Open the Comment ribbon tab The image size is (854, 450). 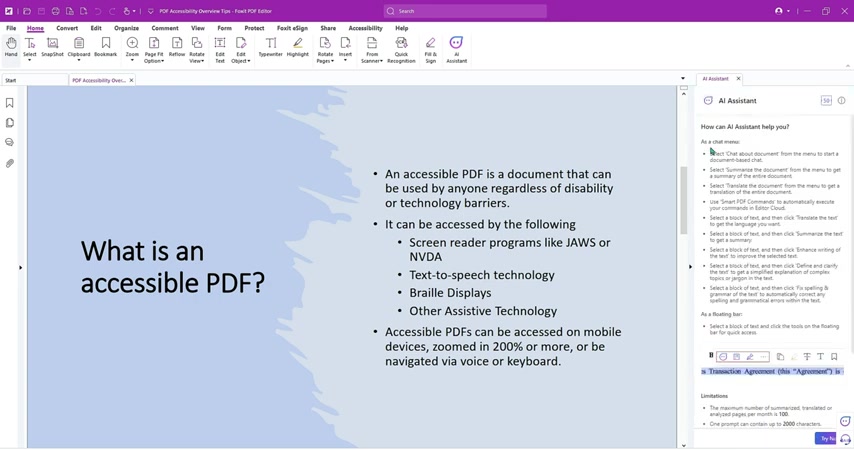[164, 28]
